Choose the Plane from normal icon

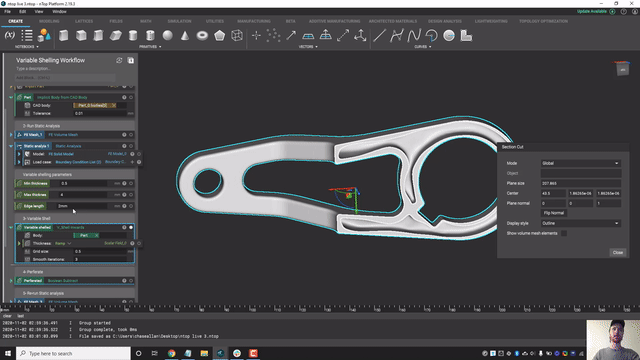(325, 36)
